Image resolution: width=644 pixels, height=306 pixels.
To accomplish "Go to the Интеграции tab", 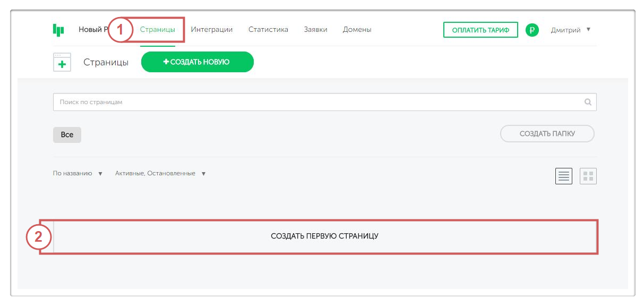I will tap(212, 30).
